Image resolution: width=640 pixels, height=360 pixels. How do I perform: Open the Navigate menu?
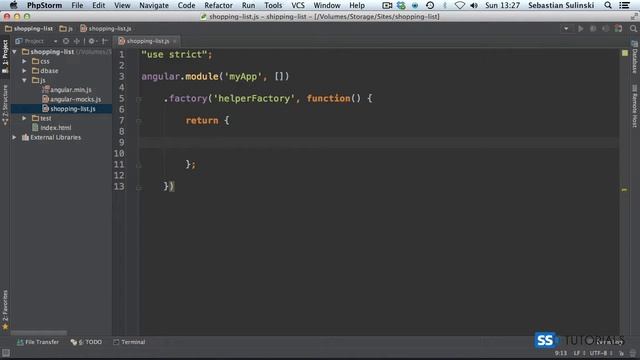pyautogui.click(x=154, y=5)
